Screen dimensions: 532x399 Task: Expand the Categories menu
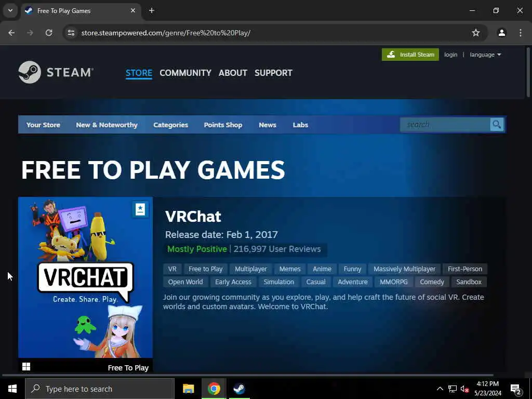click(x=170, y=125)
